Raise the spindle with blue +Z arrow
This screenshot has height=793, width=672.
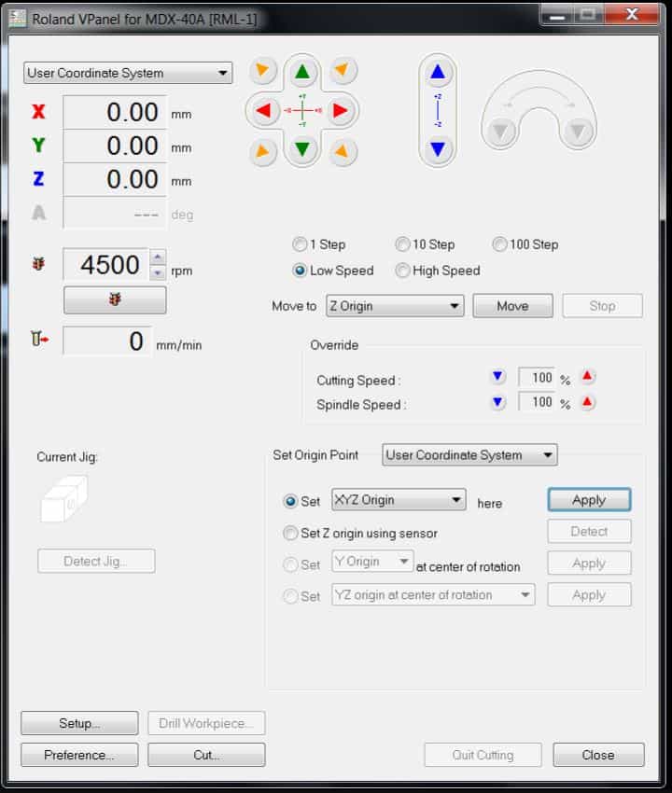pyautogui.click(x=438, y=73)
